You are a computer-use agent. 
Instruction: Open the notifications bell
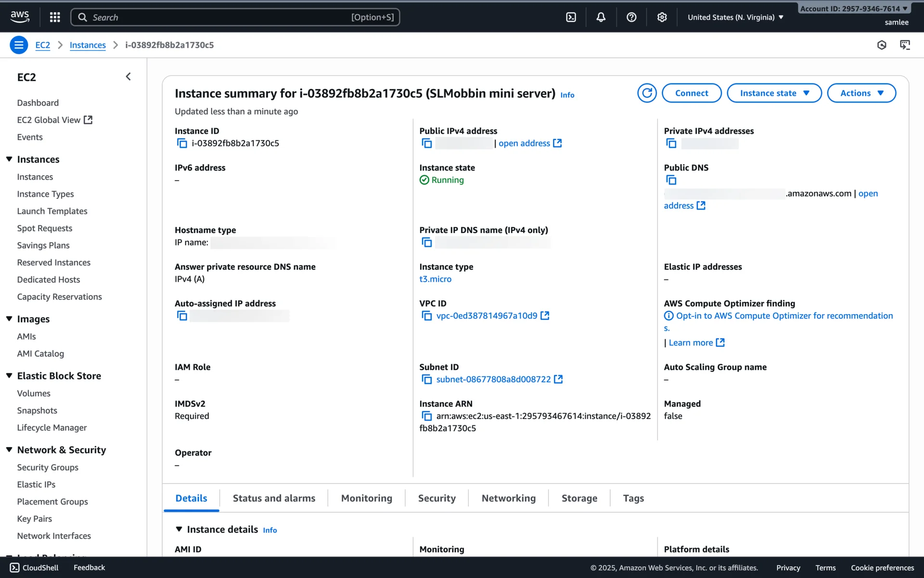[601, 17]
